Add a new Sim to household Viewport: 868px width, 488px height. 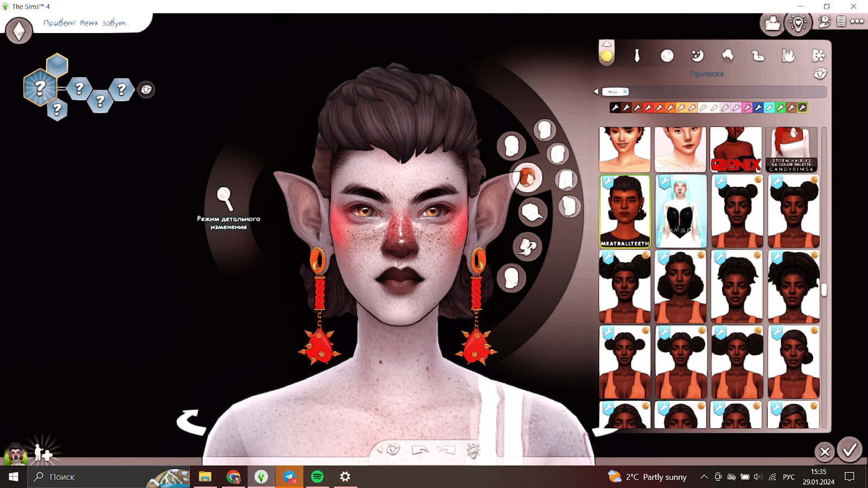pos(42,452)
